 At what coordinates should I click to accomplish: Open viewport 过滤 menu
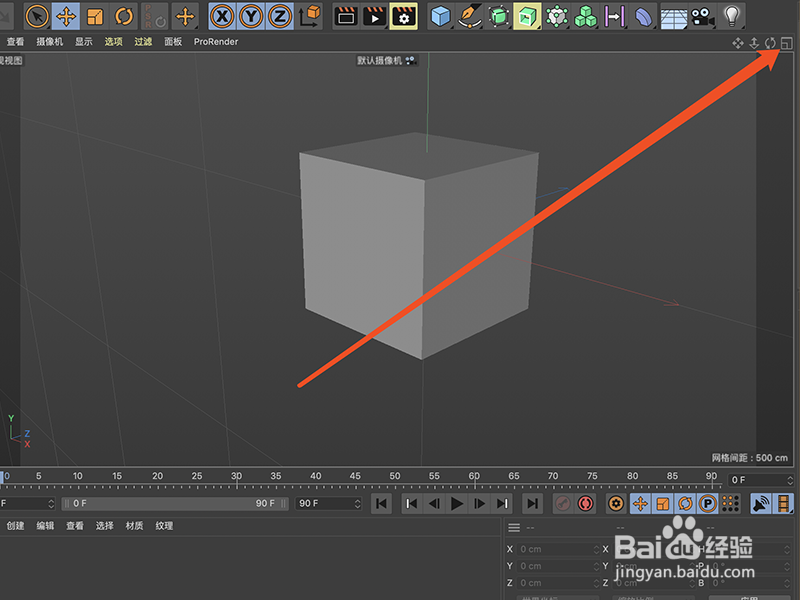coord(143,42)
